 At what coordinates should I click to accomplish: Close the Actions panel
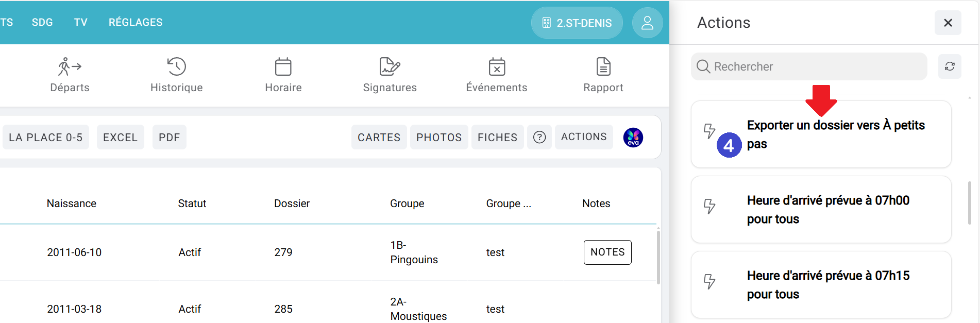click(948, 23)
